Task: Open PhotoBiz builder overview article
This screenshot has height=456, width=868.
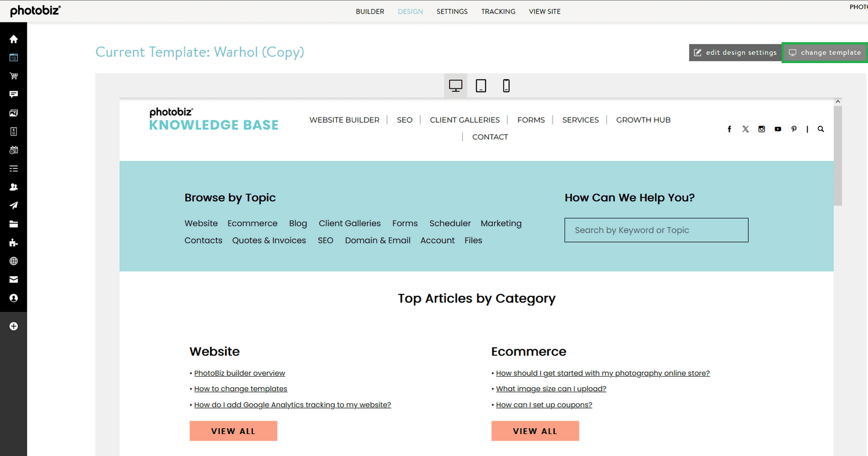Action: (240, 373)
